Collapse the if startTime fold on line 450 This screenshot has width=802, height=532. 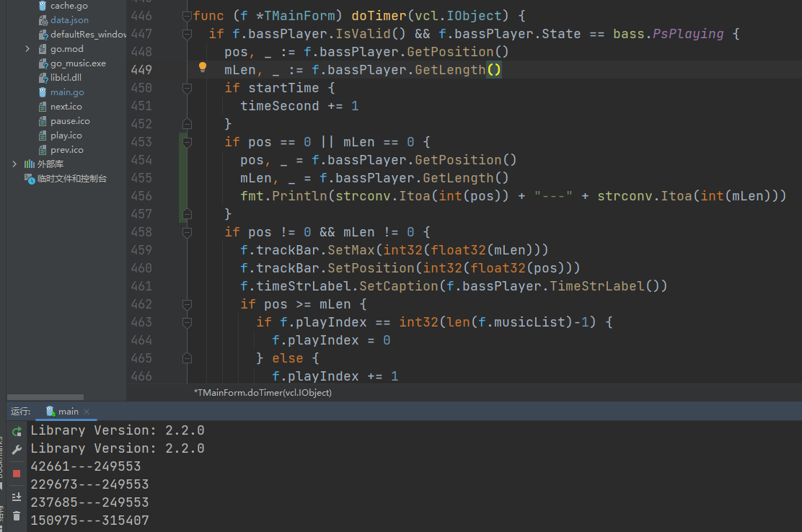point(188,89)
